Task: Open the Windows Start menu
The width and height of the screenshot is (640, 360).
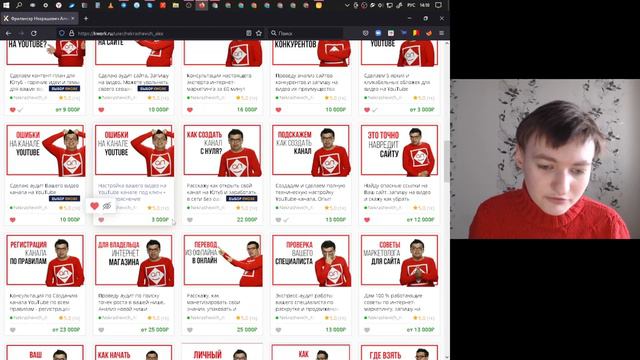Action: 6,5
